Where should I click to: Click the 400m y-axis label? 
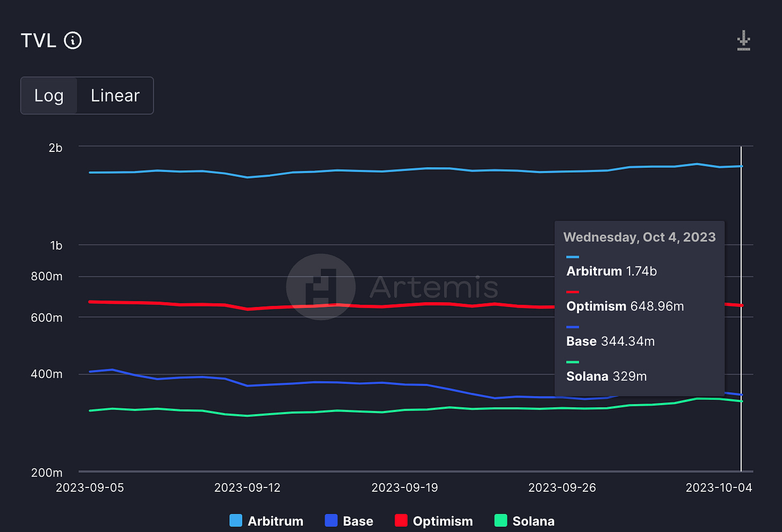click(47, 374)
